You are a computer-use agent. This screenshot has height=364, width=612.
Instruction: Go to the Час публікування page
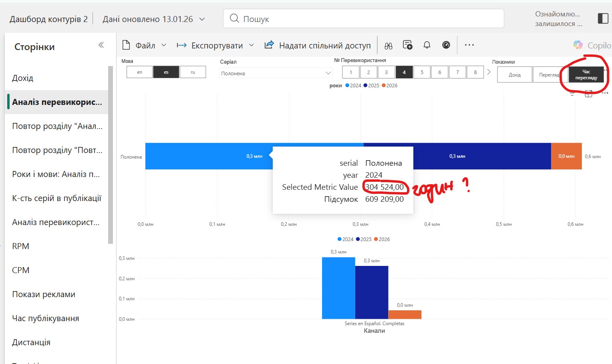click(56, 318)
